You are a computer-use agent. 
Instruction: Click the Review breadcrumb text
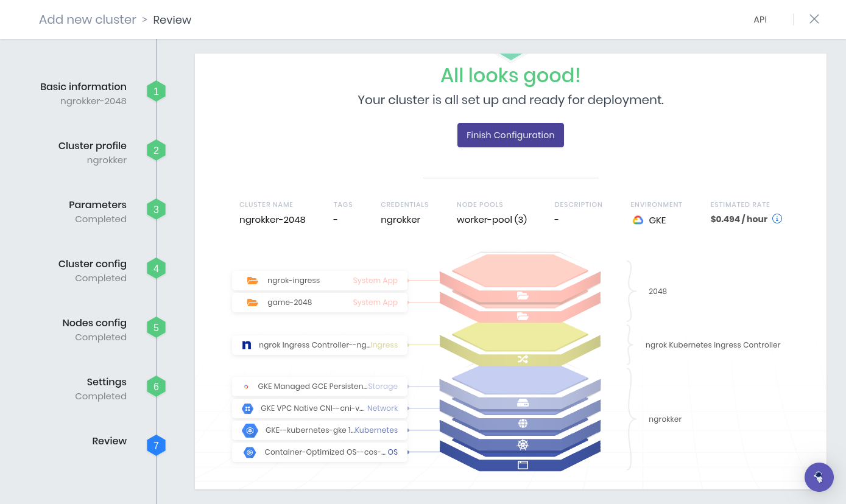(172, 20)
